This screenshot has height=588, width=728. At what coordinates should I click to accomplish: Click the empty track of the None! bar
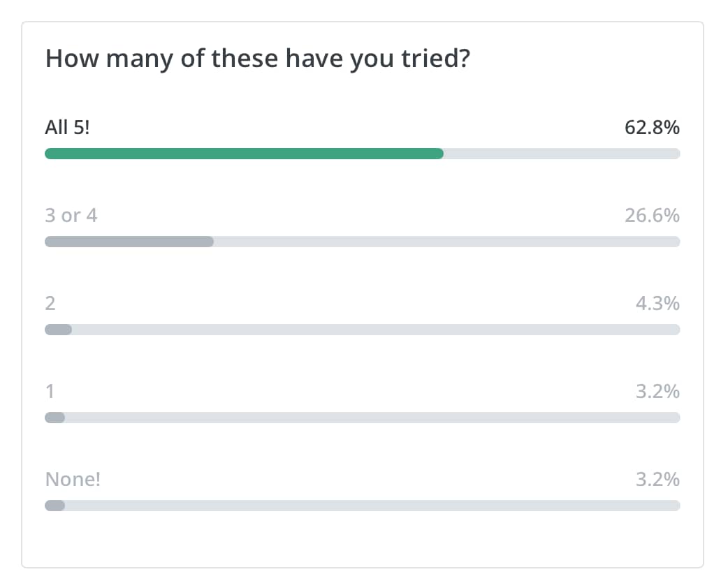coord(372,506)
